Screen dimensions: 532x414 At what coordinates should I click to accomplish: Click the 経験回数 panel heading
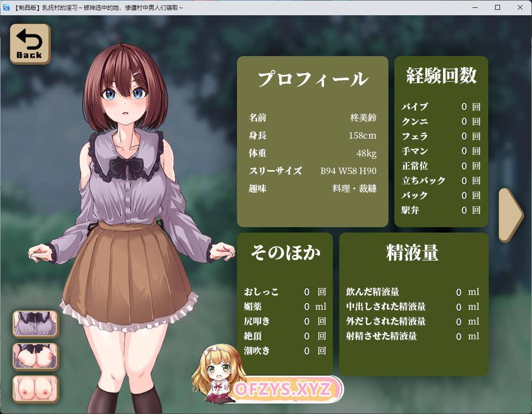tap(441, 76)
